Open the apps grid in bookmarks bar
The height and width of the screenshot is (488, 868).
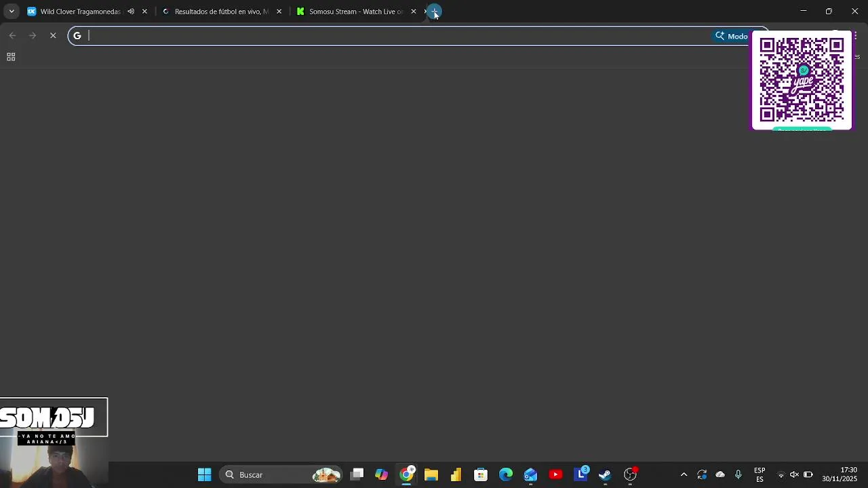tap(11, 57)
